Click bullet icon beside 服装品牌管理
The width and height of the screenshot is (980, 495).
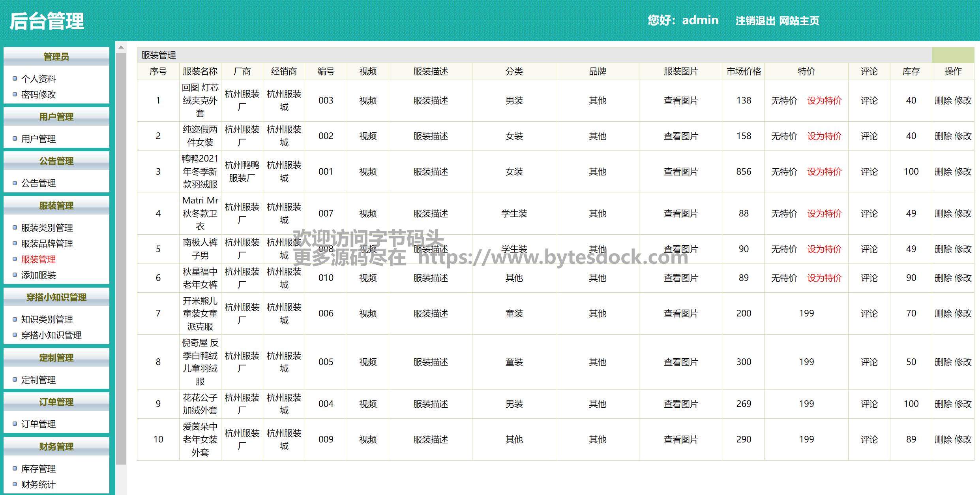(x=15, y=243)
